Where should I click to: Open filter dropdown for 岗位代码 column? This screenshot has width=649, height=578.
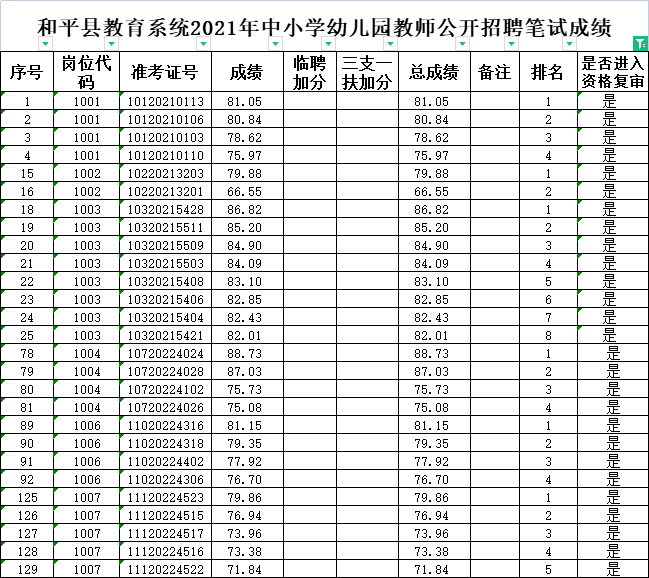(111, 43)
